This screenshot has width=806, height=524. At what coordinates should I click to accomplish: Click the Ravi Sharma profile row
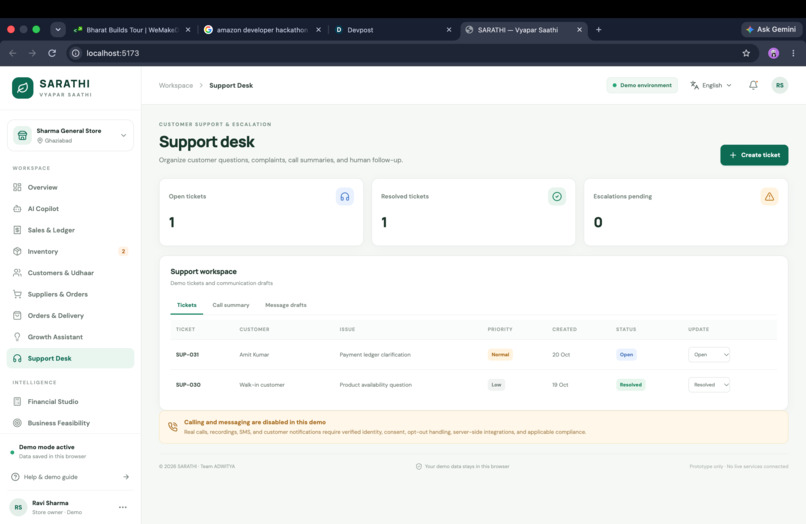click(x=70, y=507)
